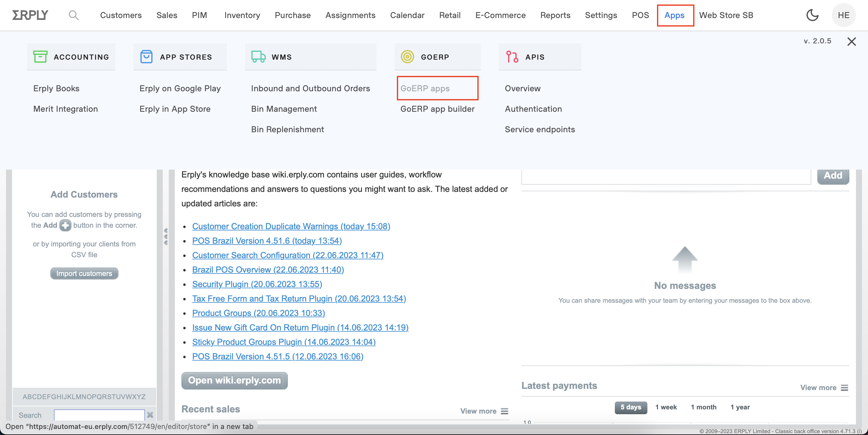The width and height of the screenshot is (868, 435).
Task: Open the Retail menu
Action: pos(450,15)
